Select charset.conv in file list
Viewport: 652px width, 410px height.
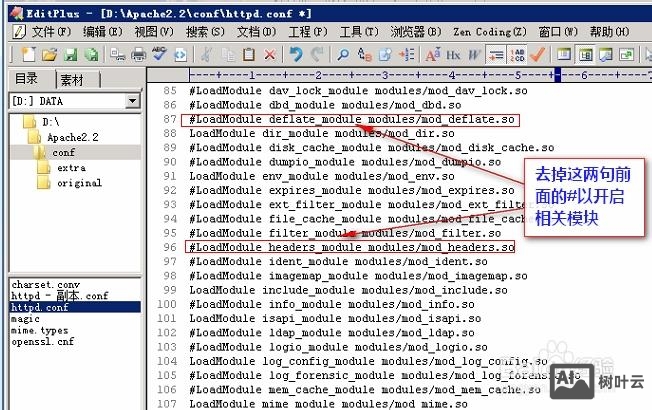(46, 285)
